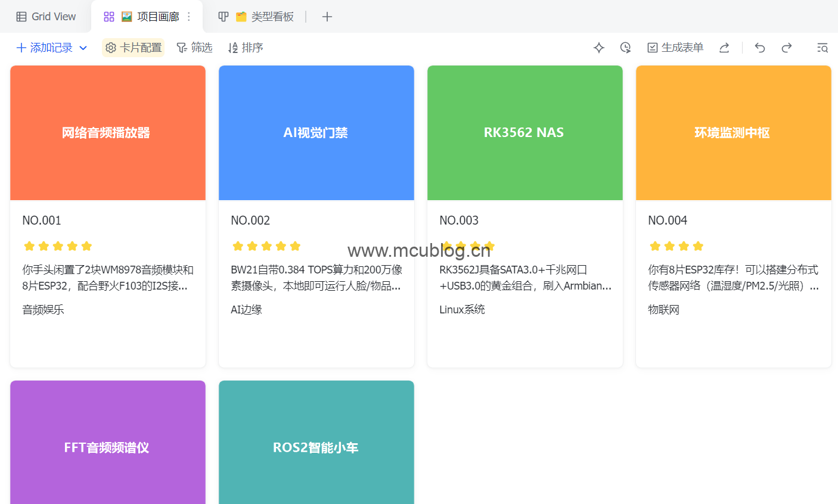Click the plus icon to add view
This screenshot has height=504, width=838.
coord(327,17)
